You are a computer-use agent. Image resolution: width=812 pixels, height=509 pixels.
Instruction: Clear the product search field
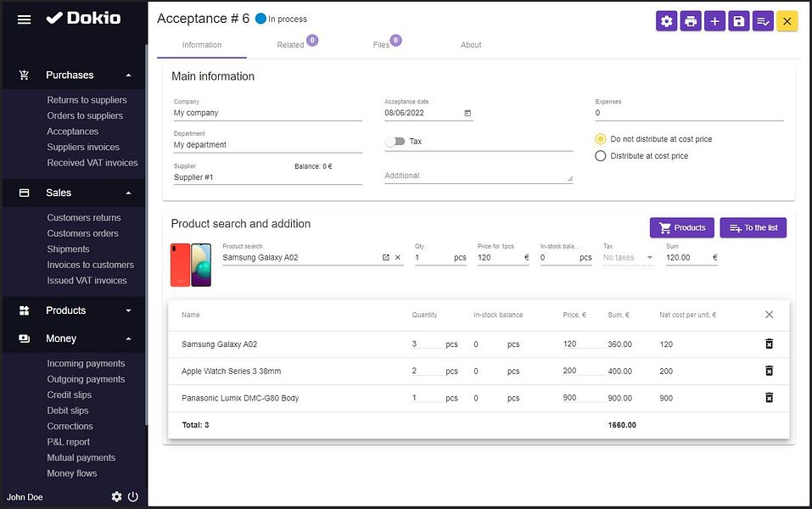click(398, 257)
